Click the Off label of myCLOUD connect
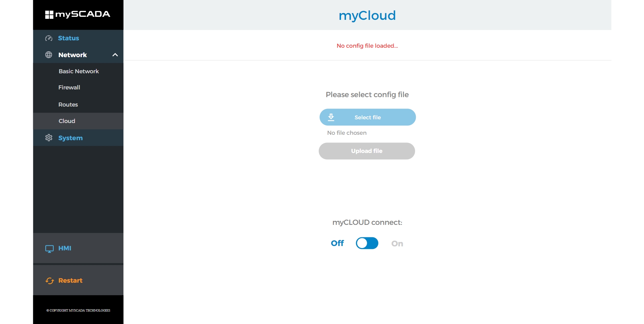Screen dimensions: 644x324 [337, 243]
